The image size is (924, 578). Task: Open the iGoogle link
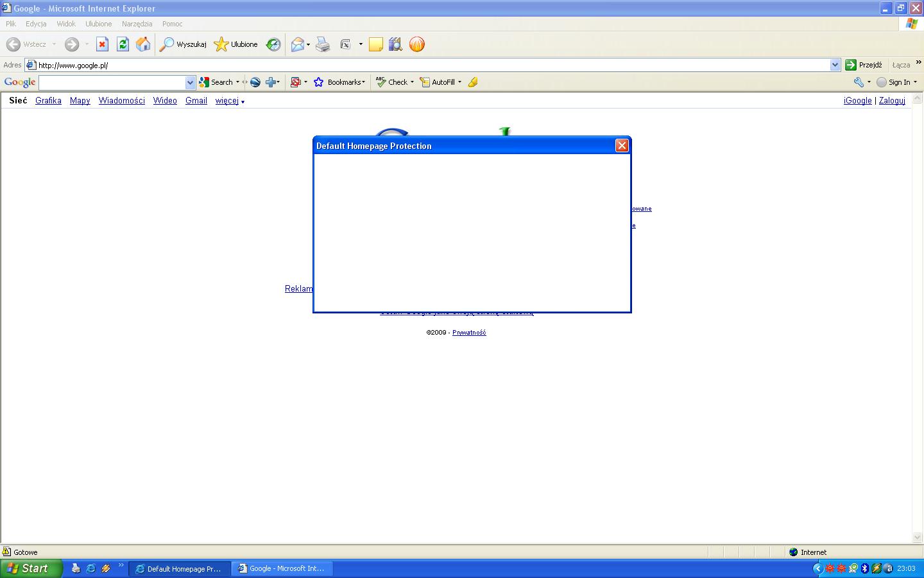pyautogui.click(x=857, y=101)
